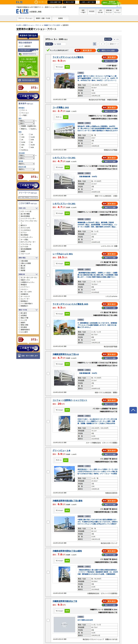Viewport: 138px width, 644px height.
Task: Add グリーンビュー 1-B to 検討リスト
Action: pos(110,454)
